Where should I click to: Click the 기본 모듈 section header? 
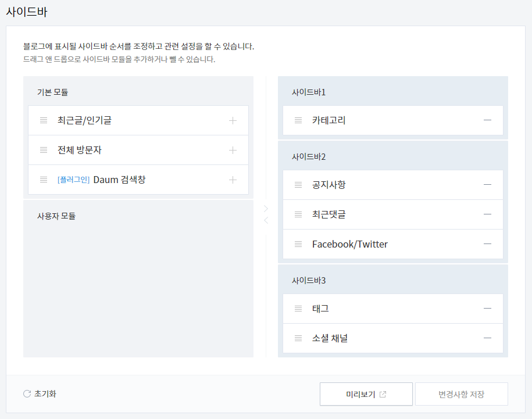[x=52, y=92]
